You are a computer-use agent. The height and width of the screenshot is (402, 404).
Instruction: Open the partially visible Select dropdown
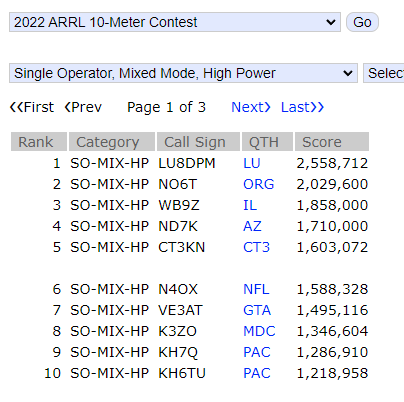click(384, 73)
